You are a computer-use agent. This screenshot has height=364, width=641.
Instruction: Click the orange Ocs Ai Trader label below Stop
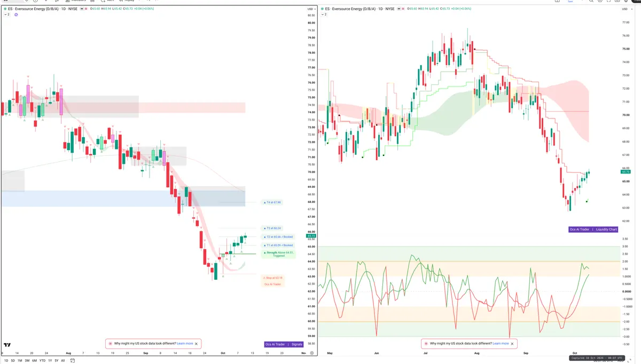coord(272,284)
